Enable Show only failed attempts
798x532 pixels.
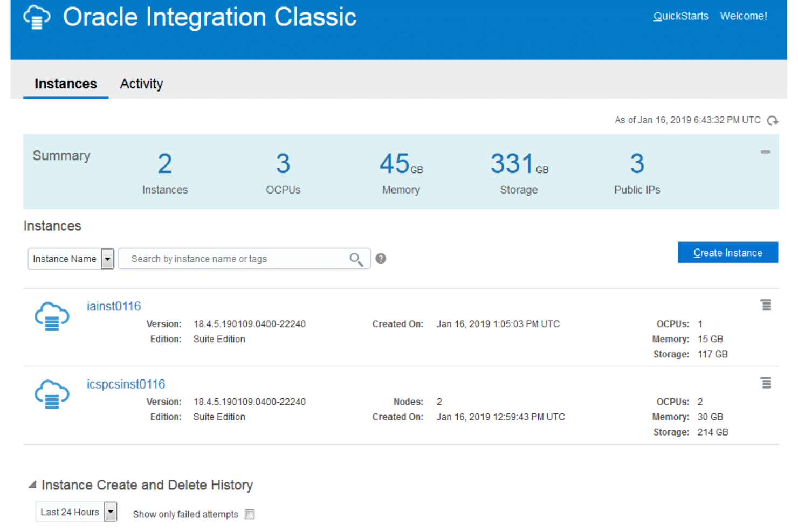pos(249,514)
